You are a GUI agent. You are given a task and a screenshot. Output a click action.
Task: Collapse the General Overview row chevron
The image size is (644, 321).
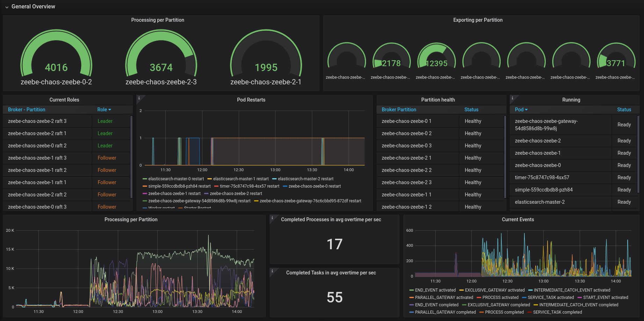point(7,7)
